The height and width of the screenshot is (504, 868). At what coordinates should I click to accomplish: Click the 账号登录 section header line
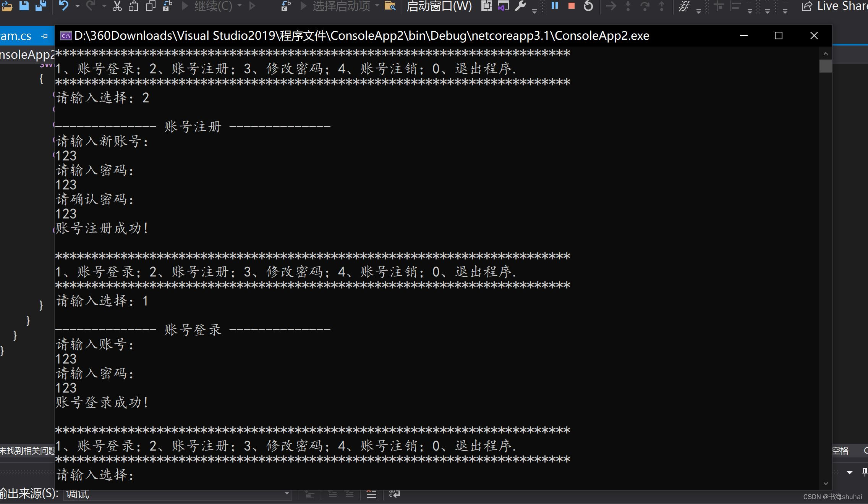point(193,330)
